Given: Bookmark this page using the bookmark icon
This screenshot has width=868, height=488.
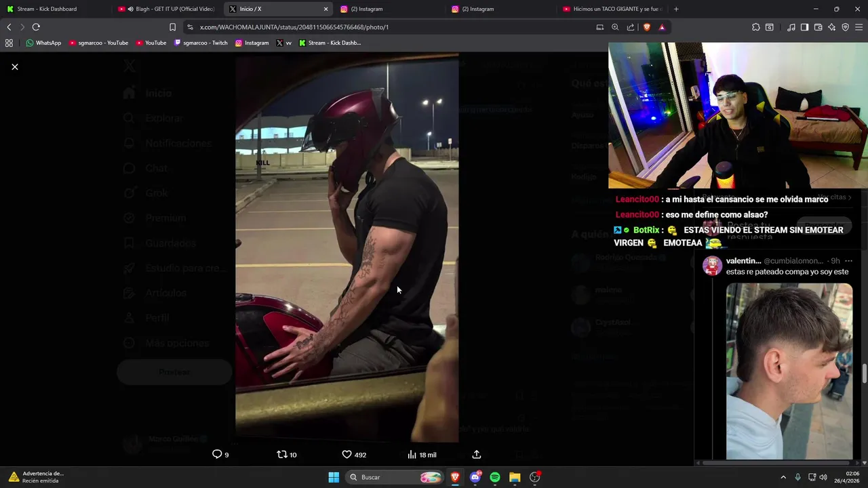Looking at the screenshot, I should (x=172, y=27).
